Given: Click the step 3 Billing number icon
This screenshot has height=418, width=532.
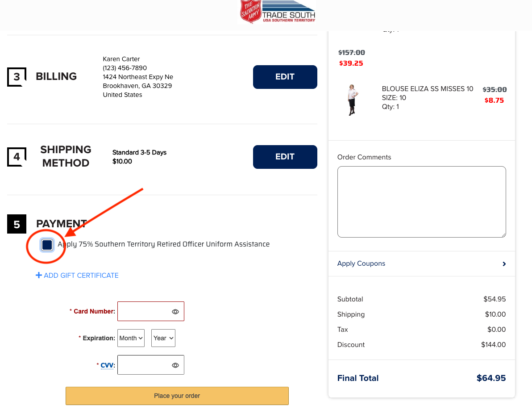Looking at the screenshot, I should pos(17,77).
